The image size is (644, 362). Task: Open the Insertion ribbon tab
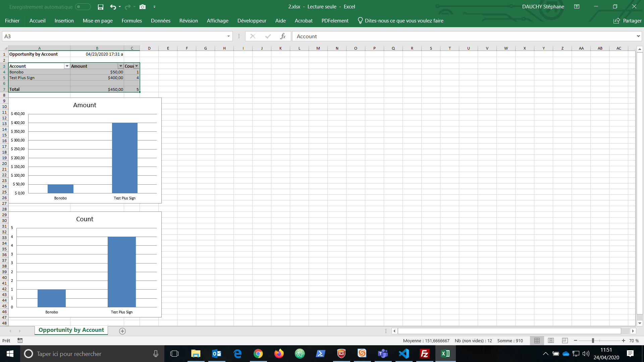click(x=64, y=21)
